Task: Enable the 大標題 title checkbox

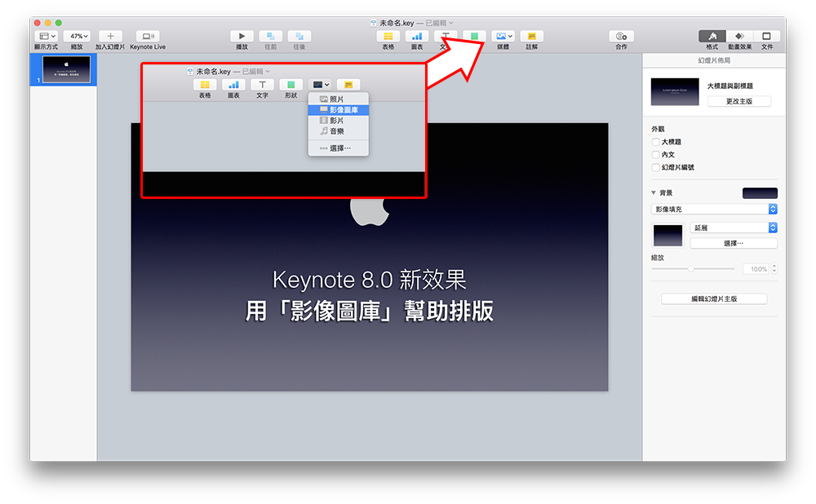Action: (x=656, y=142)
